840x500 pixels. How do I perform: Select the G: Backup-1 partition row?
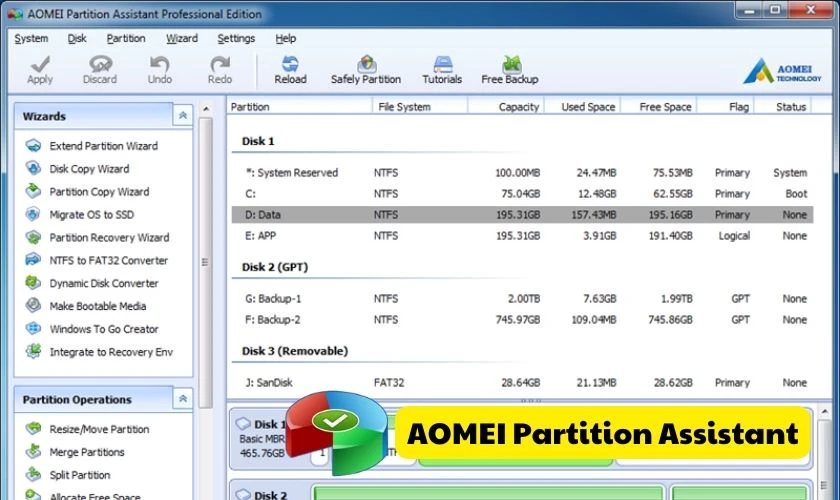coord(522,298)
